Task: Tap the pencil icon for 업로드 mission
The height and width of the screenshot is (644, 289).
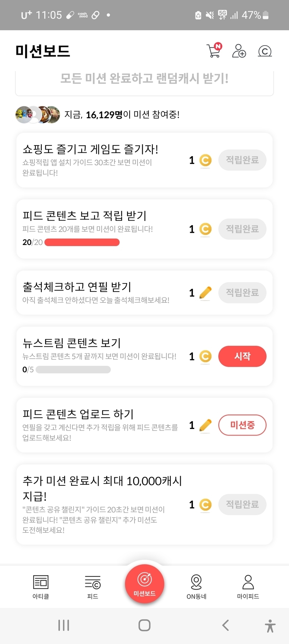Action: (x=205, y=425)
